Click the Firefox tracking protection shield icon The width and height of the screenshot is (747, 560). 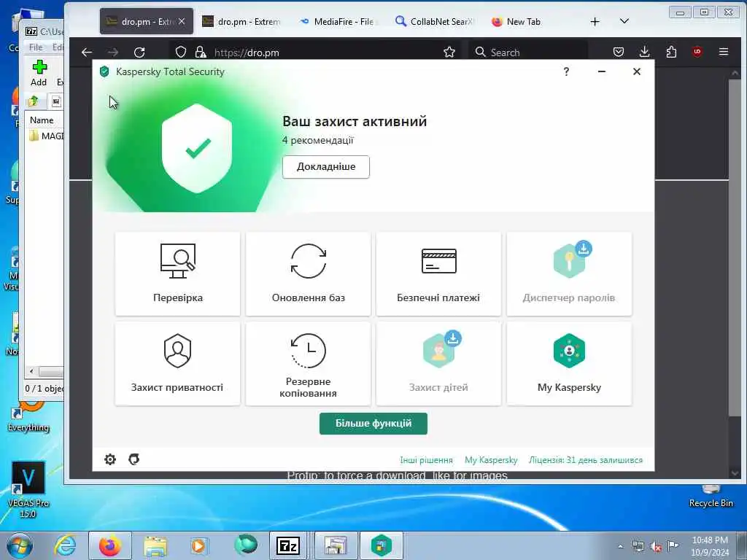coord(181,52)
